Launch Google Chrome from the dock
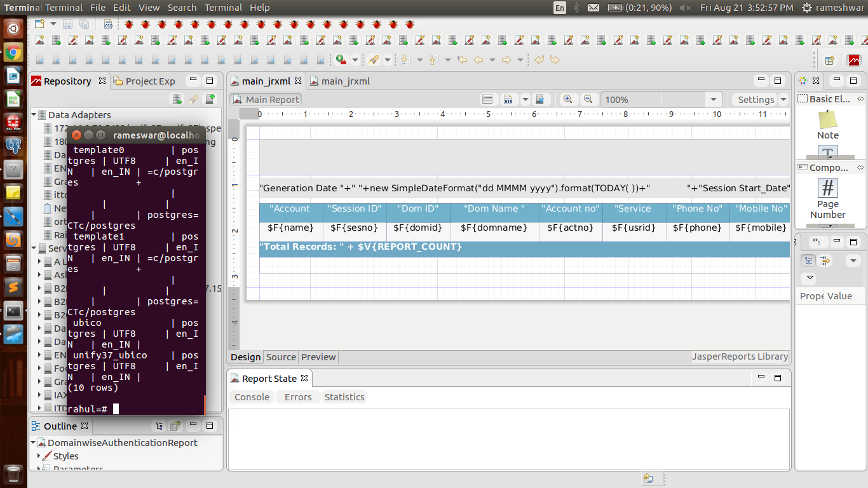868x488 pixels. point(13,53)
